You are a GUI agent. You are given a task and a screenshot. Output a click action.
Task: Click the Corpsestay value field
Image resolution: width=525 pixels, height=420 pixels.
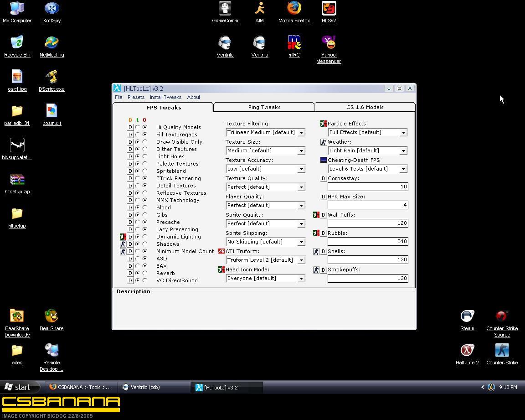368,187
